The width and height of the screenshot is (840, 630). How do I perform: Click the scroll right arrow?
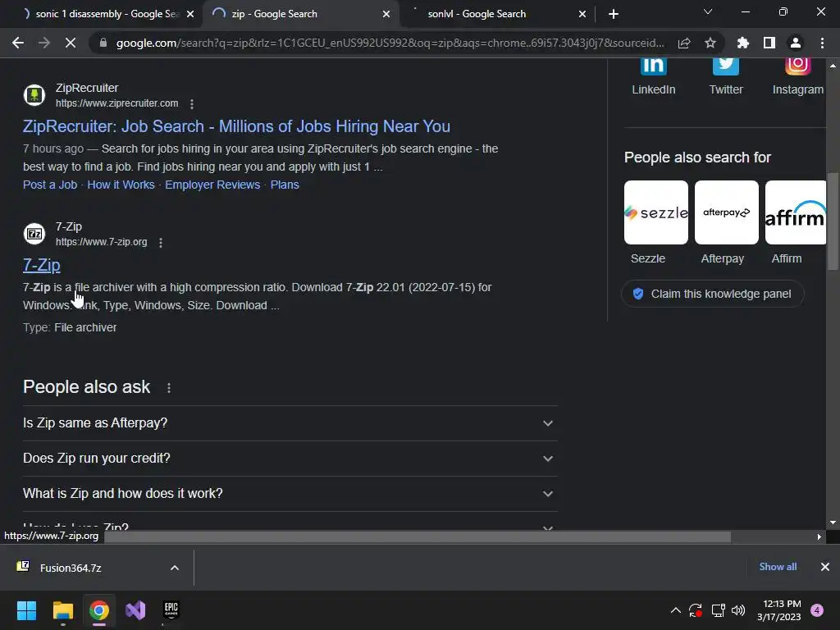(819, 536)
